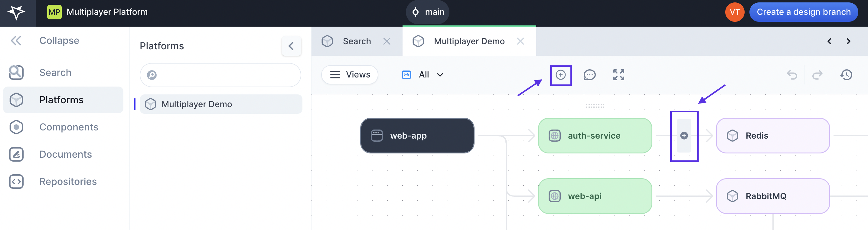Click the plus button after auth-service

(x=684, y=136)
